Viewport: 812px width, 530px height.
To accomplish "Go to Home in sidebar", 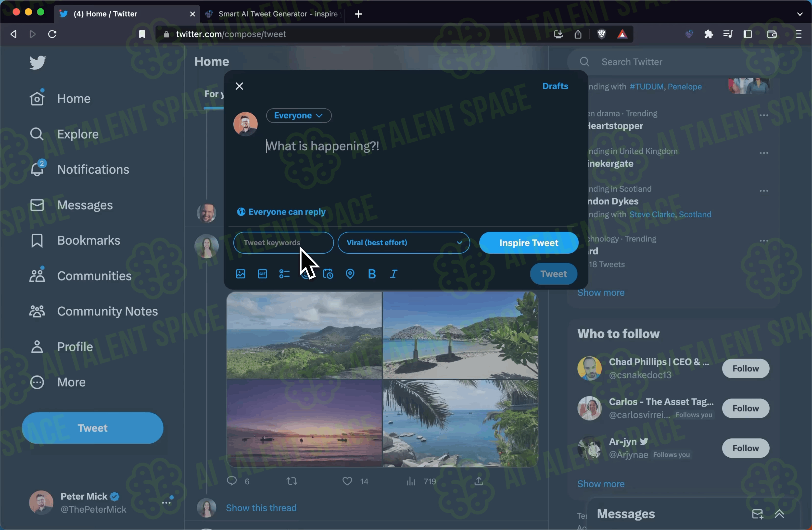I will pos(60,99).
